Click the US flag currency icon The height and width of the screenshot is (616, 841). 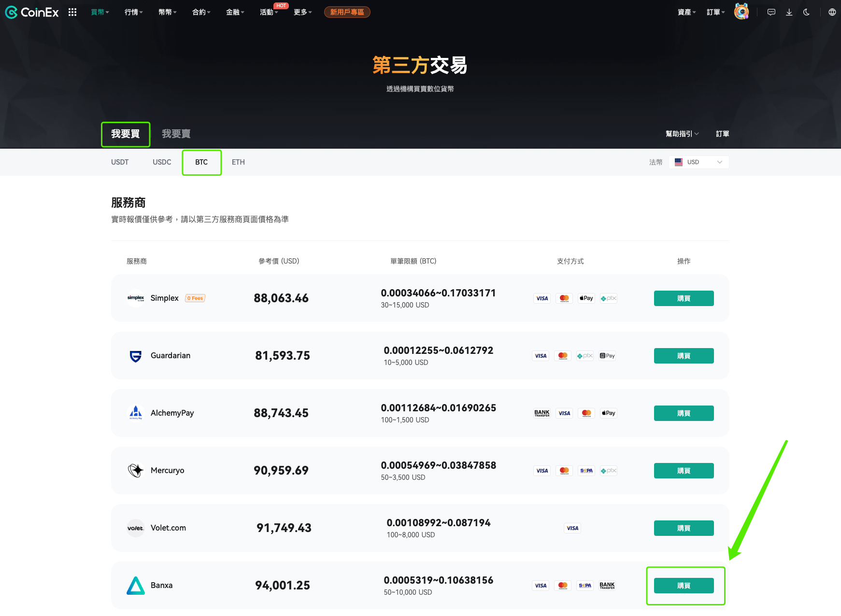click(x=679, y=162)
